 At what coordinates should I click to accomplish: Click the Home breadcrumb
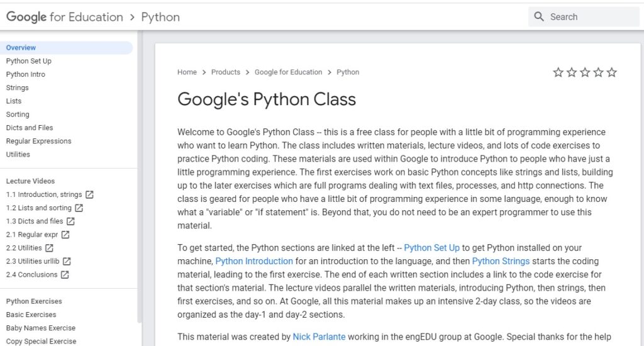pyautogui.click(x=187, y=72)
